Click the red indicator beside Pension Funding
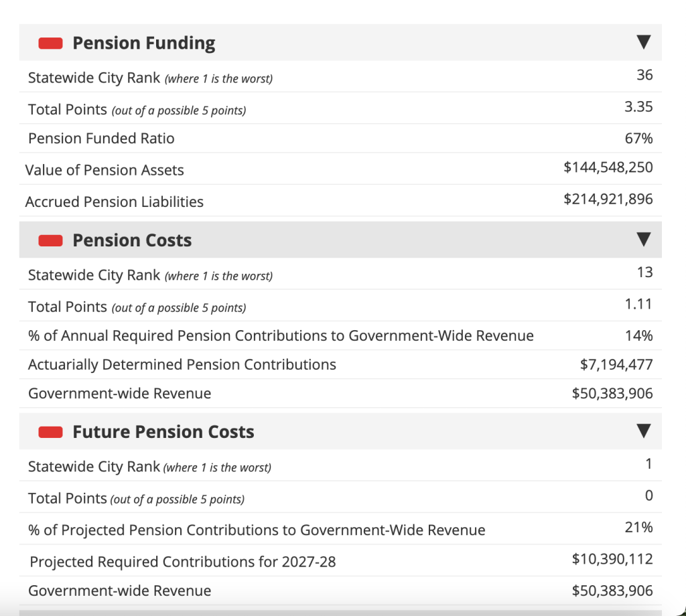The width and height of the screenshot is (686, 616). 51,44
